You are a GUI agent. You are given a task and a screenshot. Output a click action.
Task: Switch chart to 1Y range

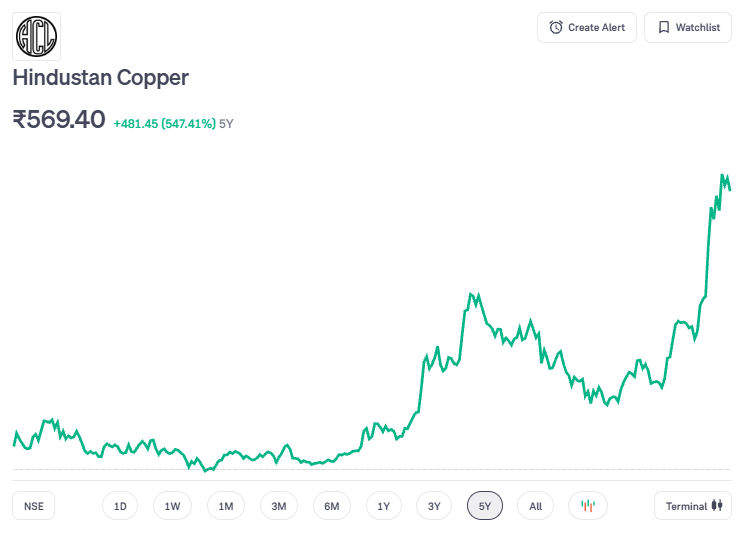click(x=384, y=506)
